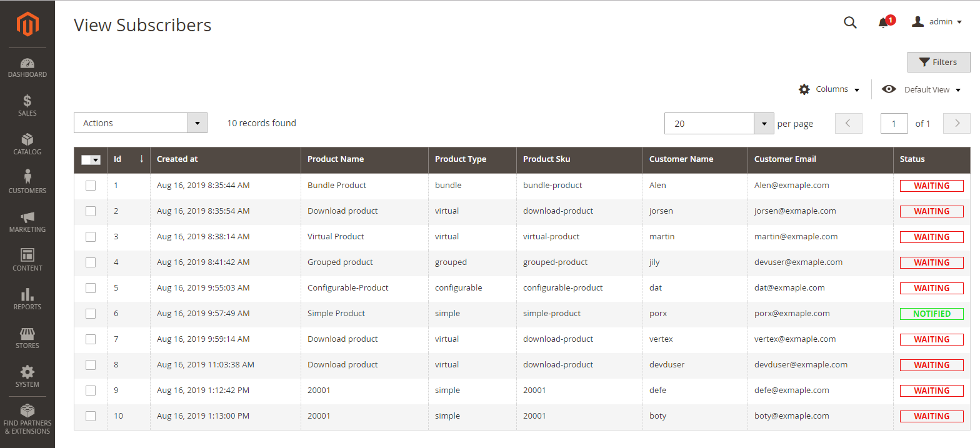Click the Filters button
The image size is (980, 448).
(x=938, y=62)
